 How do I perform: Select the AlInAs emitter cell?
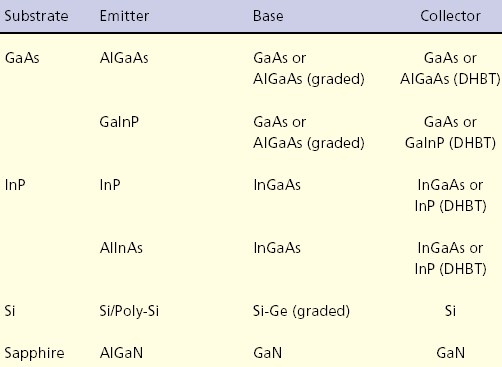tap(121, 248)
